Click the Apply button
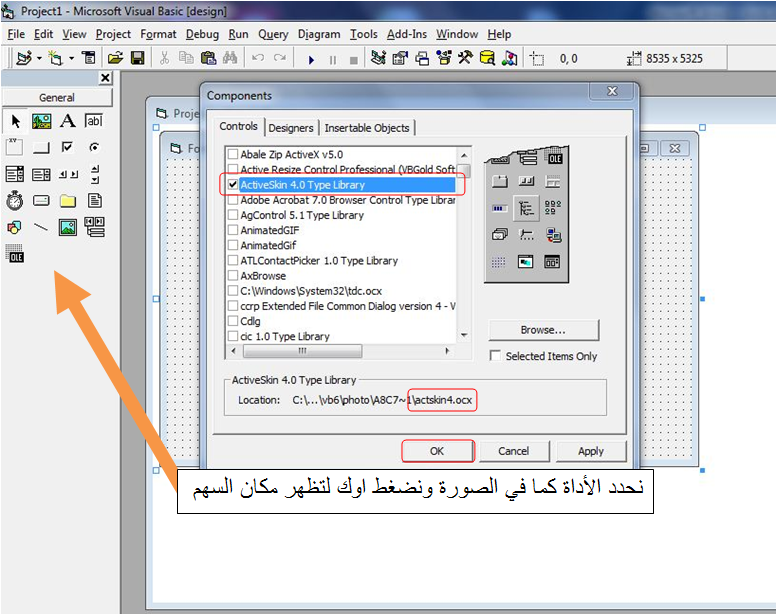Viewport: 778px width, 614px height. click(x=591, y=451)
